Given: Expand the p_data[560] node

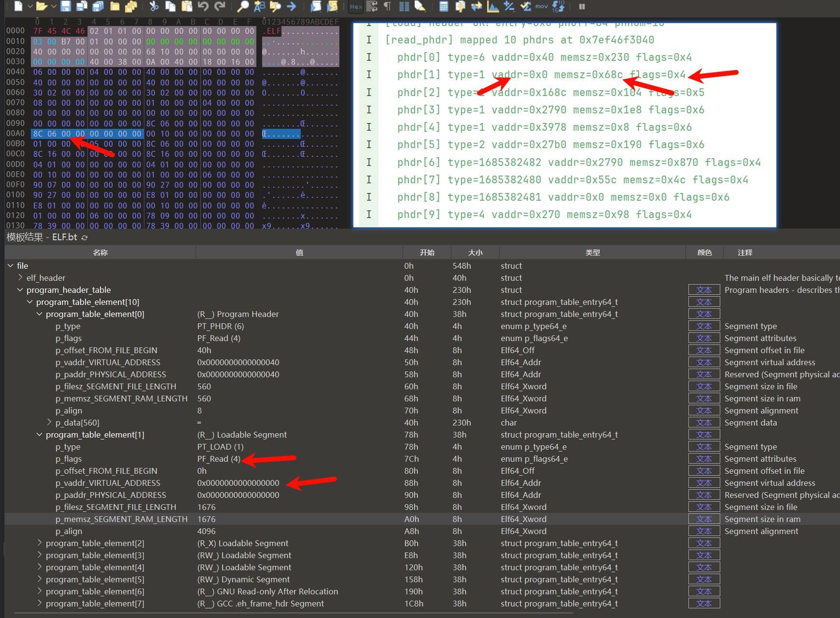Looking at the screenshot, I should [x=49, y=422].
